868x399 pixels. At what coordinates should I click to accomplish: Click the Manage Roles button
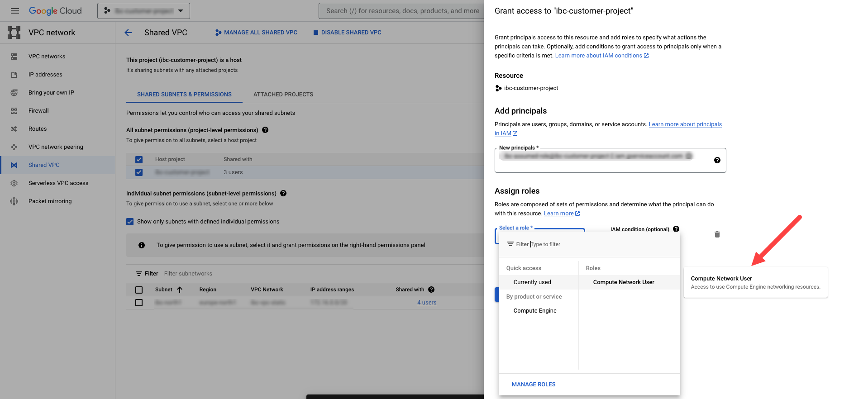tap(534, 385)
